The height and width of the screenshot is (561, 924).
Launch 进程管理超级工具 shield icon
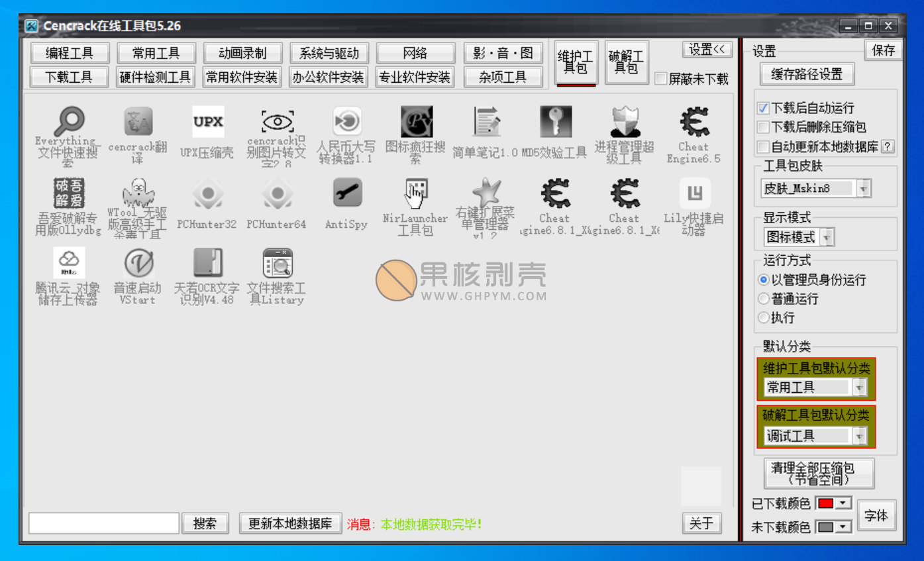(625, 122)
